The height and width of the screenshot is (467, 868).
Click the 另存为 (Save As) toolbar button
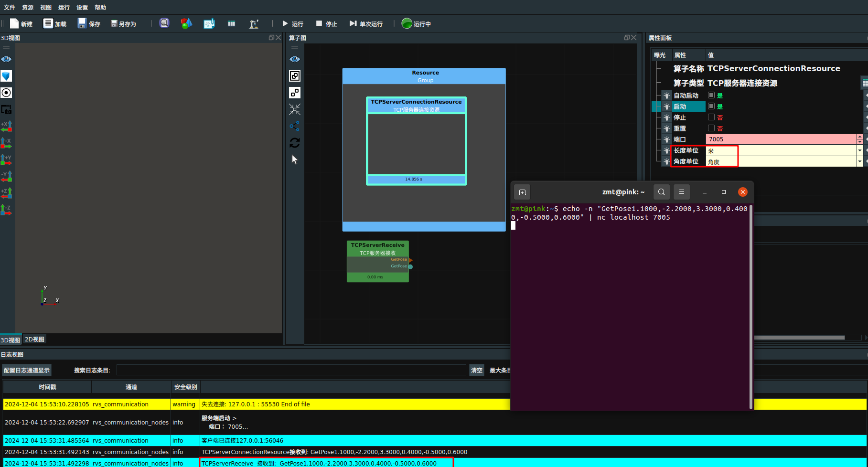pos(123,24)
